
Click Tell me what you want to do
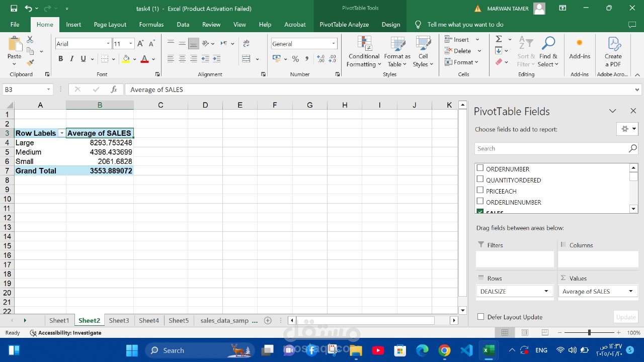tap(465, 24)
